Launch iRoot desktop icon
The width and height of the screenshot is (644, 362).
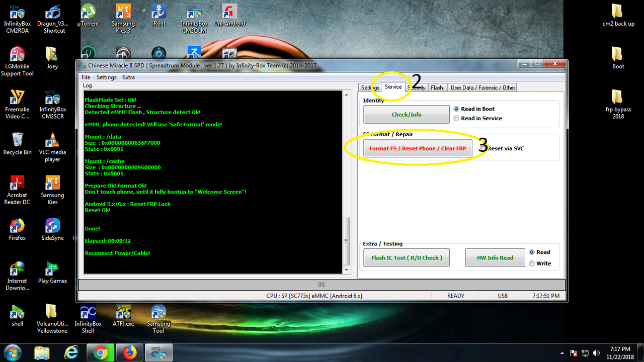(159, 16)
